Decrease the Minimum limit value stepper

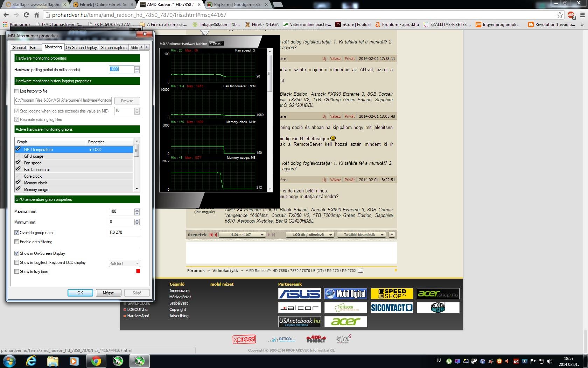point(137,224)
